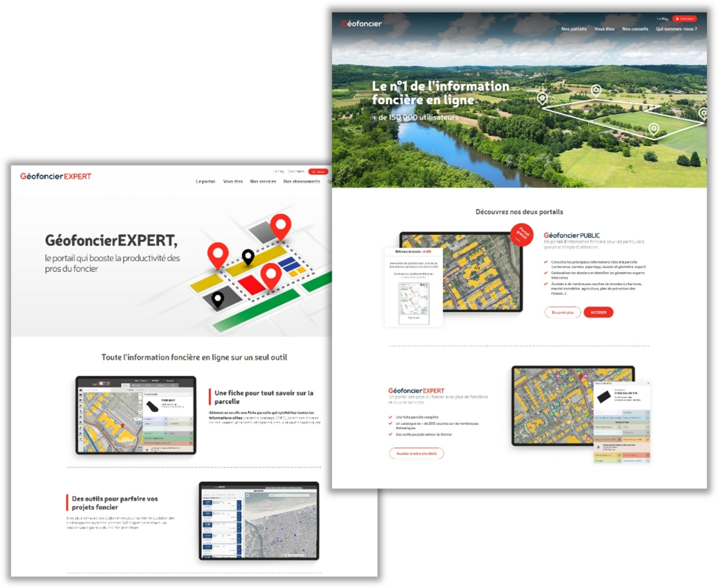Open the 'Qui sommes-nous ?' menu
718x588 pixels.
click(676, 29)
